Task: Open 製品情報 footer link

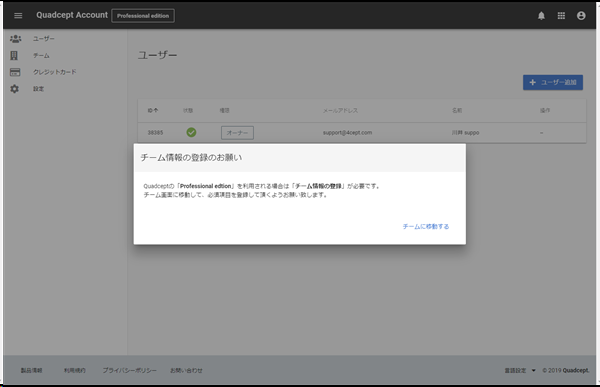Action: point(31,371)
